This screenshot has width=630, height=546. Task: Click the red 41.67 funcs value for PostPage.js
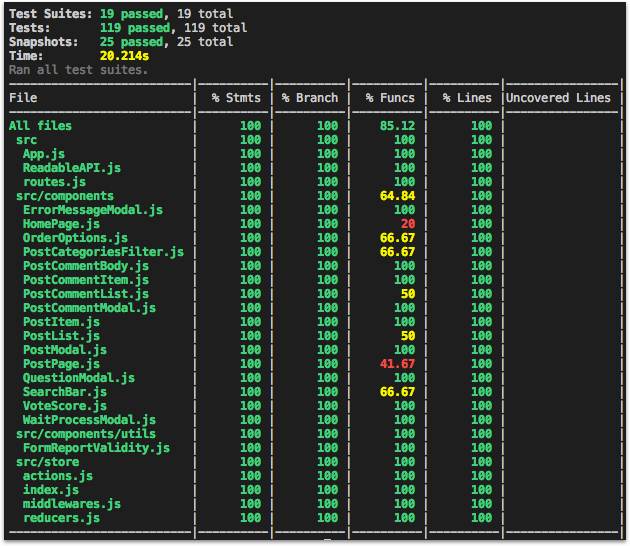coord(397,364)
